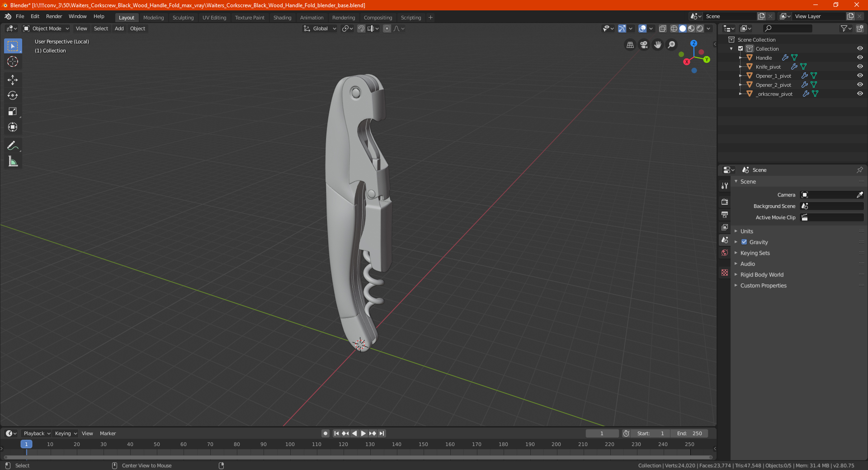This screenshot has width=868, height=470.
Task: Open the Playback dropdown
Action: pos(37,433)
